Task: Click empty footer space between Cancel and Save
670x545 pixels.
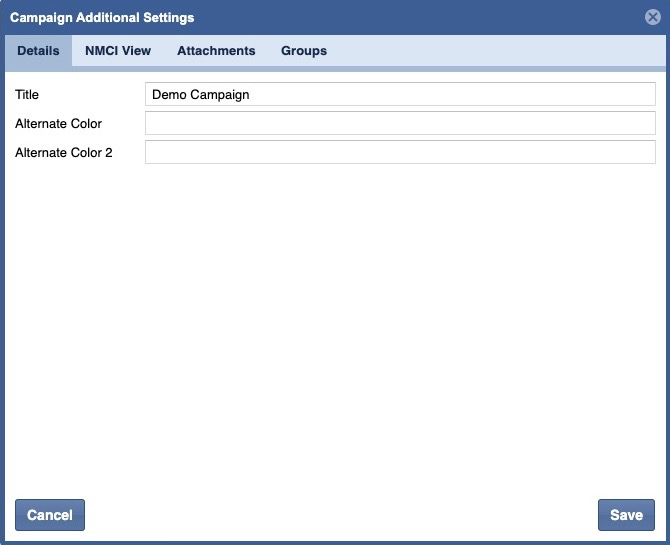Action: (340, 515)
